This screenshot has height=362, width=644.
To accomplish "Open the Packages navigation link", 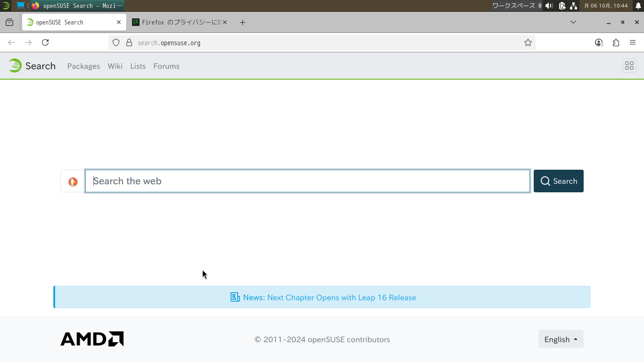I will [x=83, y=66].
